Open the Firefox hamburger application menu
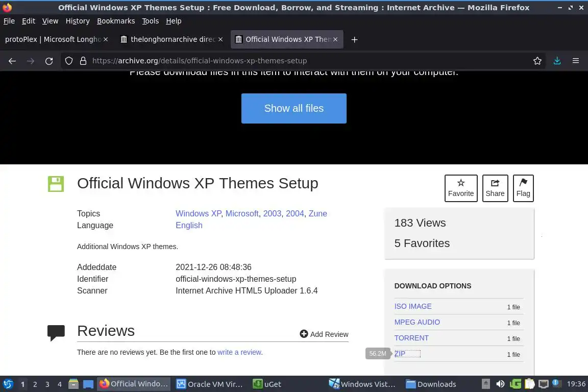The image size is (588, 392). point(576,61)
